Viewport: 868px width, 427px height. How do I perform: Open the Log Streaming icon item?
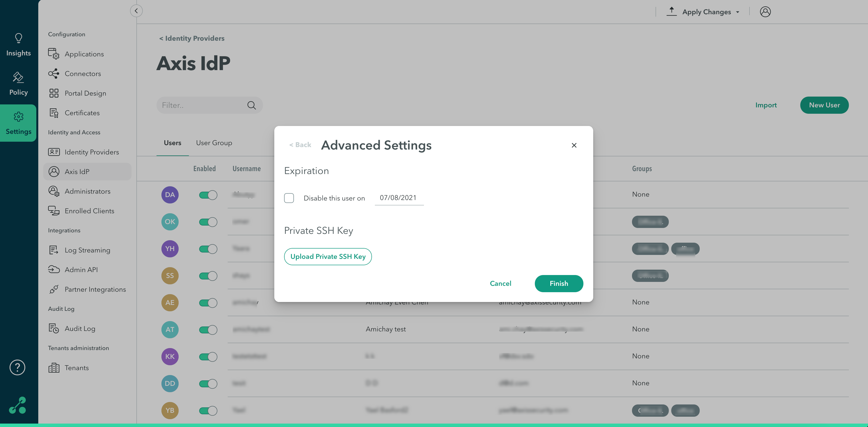(x=53, y=250)
